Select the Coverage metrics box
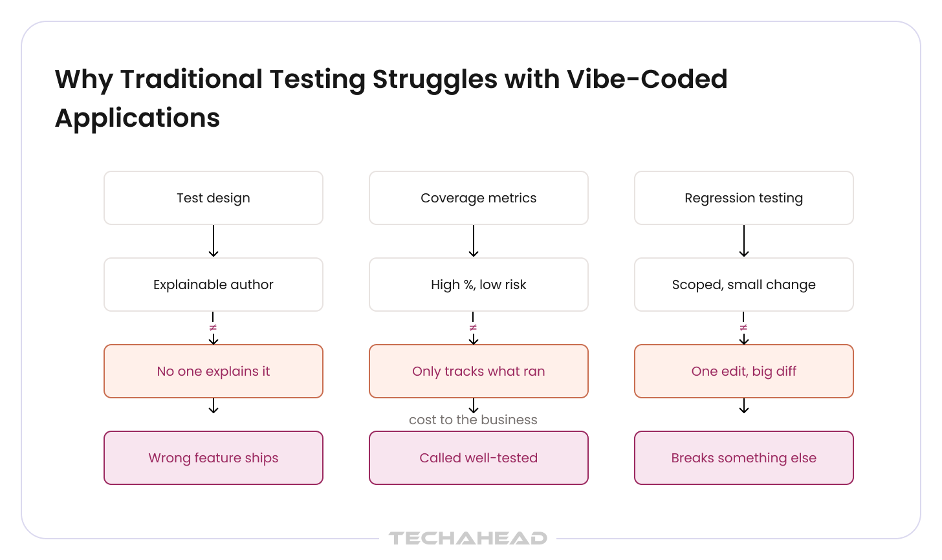This screenshot has width=942, height=560. 479,198
